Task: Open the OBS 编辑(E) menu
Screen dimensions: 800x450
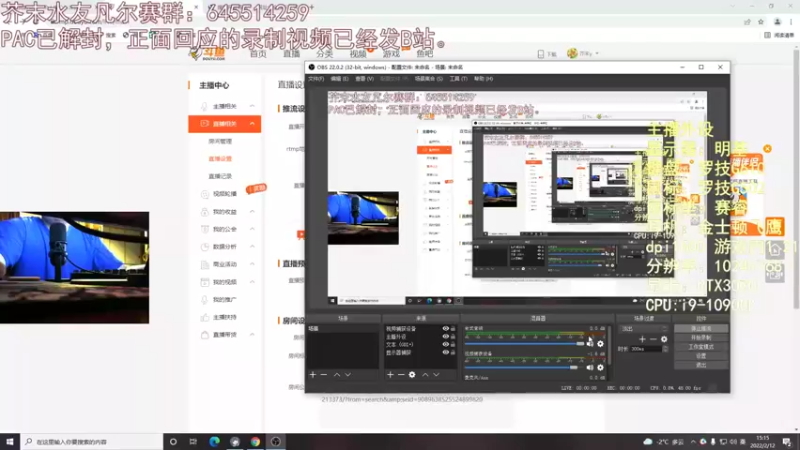Action: click(x=339, y=79)
